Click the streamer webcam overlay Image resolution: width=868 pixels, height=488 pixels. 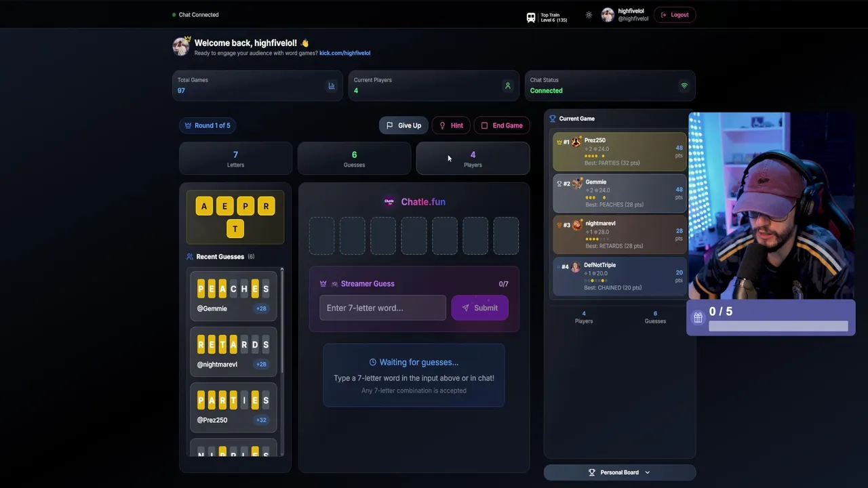(x=772, y=206)
